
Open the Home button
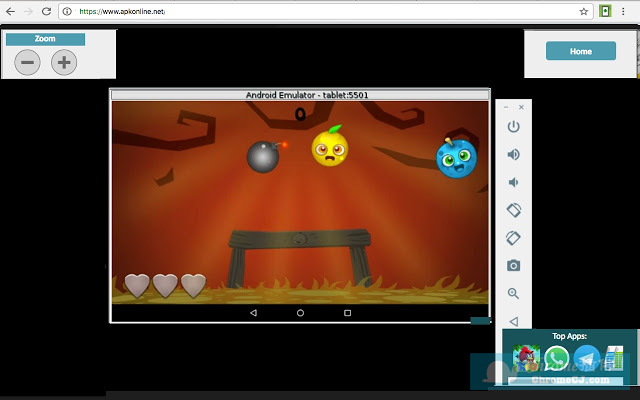tap(581, 51)
